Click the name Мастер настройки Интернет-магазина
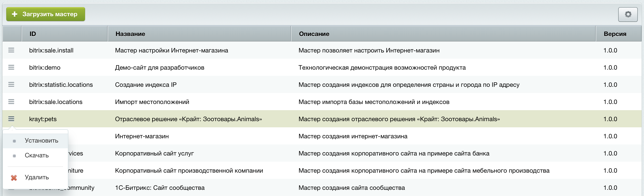 (x=171, y=50)
